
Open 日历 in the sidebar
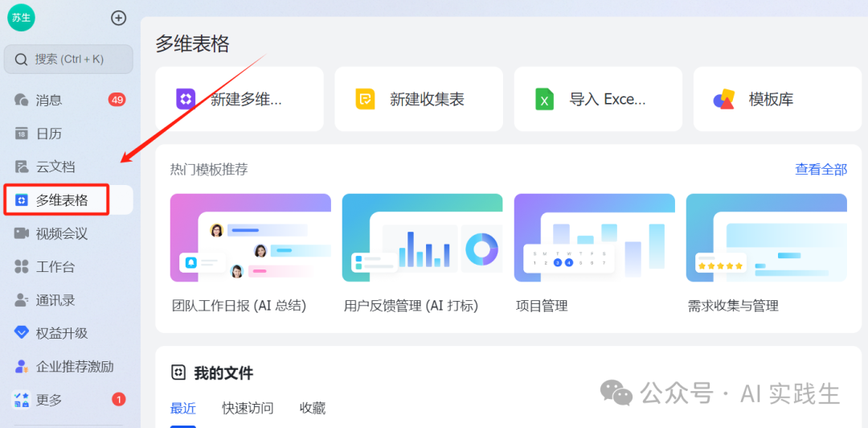pyautogui.click(x=68, y=134)
